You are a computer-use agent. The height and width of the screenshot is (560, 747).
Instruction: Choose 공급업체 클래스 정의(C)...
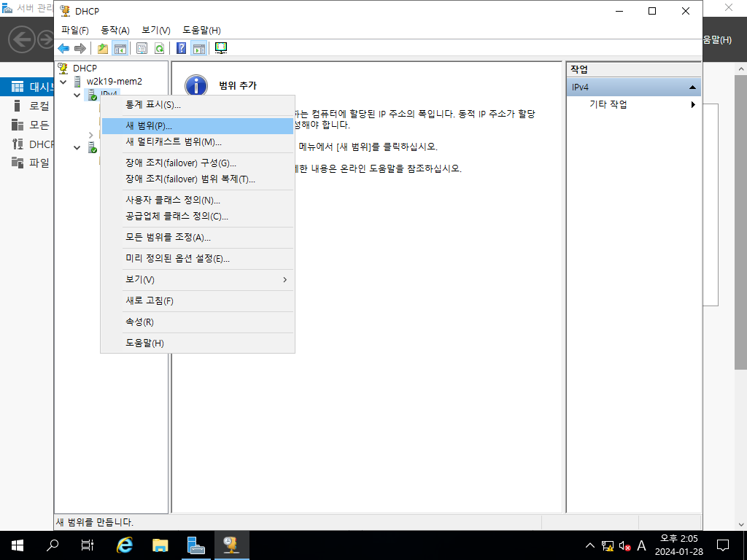(197, 216)
